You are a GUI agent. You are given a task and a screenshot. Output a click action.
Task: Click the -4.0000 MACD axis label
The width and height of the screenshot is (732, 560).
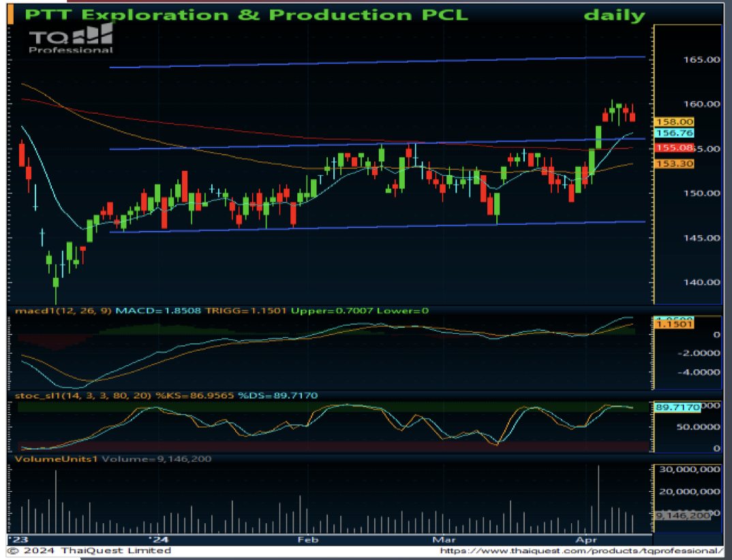[x=699, y=373]
